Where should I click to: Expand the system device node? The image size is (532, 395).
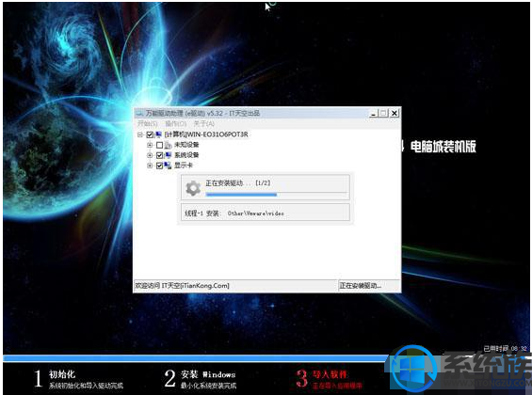click(150, 155)
